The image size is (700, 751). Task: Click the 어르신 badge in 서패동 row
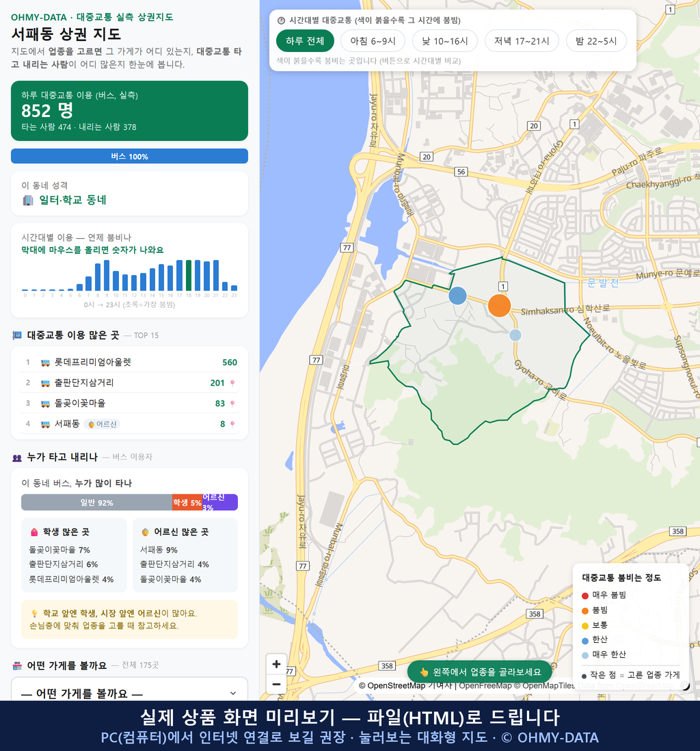click(x=102, y=424)
